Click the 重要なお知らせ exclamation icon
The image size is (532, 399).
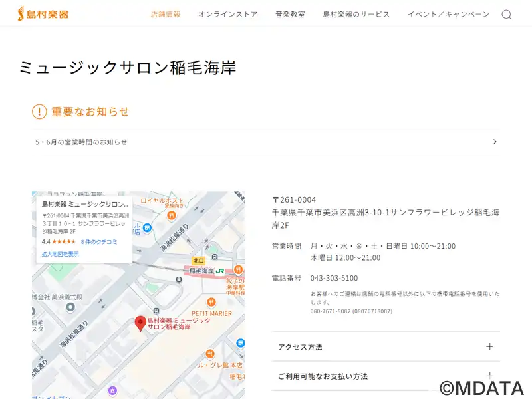39,112
